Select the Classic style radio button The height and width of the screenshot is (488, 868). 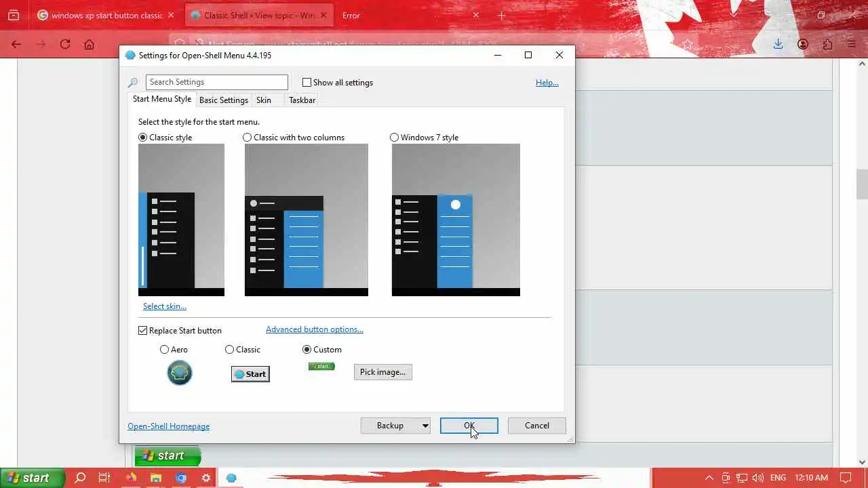point(142,138)
